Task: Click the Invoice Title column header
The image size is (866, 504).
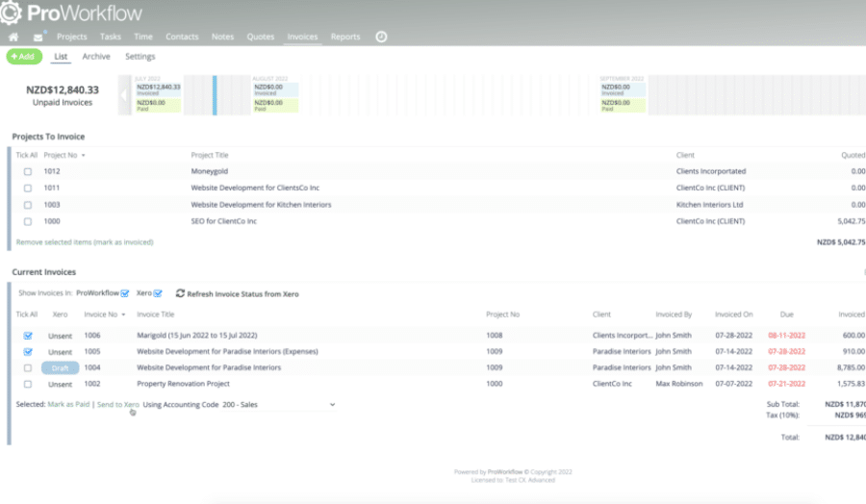Action: pyautogui.click(x=156, y=315)
